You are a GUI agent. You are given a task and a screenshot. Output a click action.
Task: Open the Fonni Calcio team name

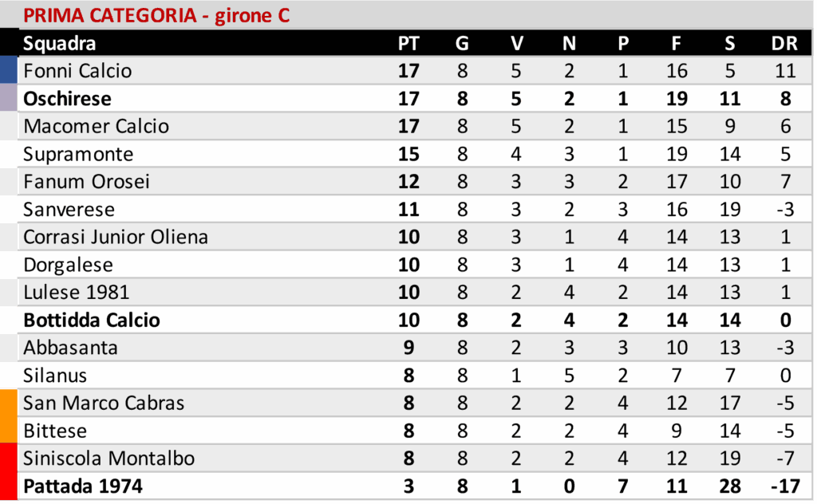77,71
